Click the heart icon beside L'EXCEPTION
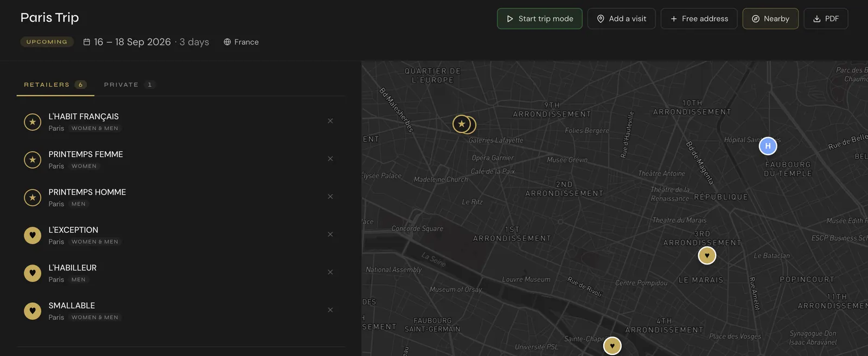868x356 pixels. (33, 235)
